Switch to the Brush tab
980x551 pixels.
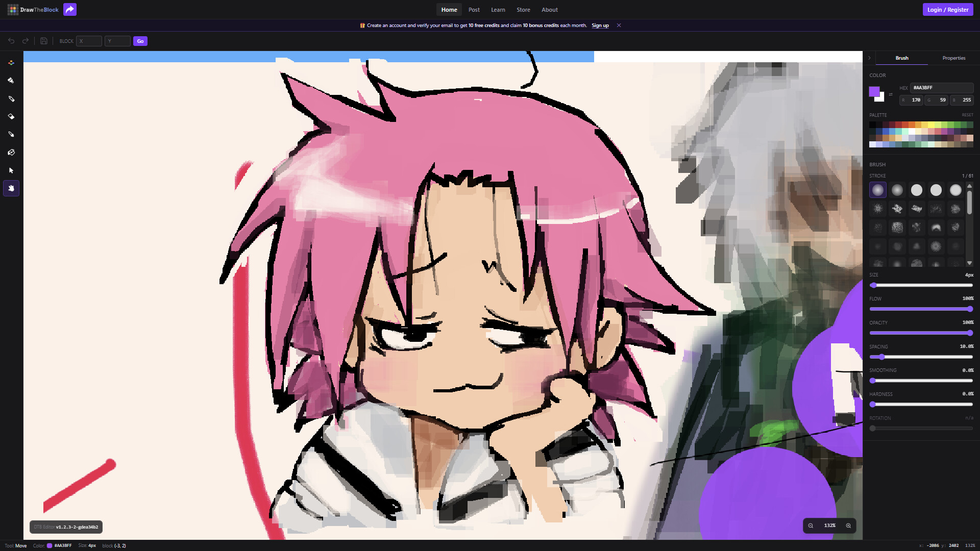coord(902,58)
